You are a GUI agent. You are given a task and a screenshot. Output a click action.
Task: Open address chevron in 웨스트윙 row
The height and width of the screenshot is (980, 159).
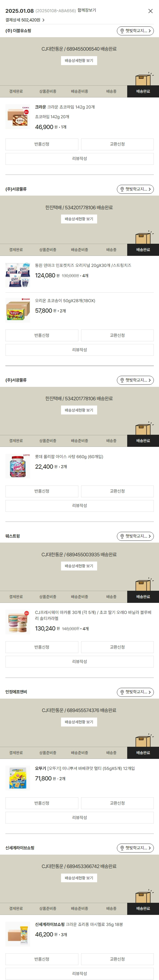[x=149, y=536]
